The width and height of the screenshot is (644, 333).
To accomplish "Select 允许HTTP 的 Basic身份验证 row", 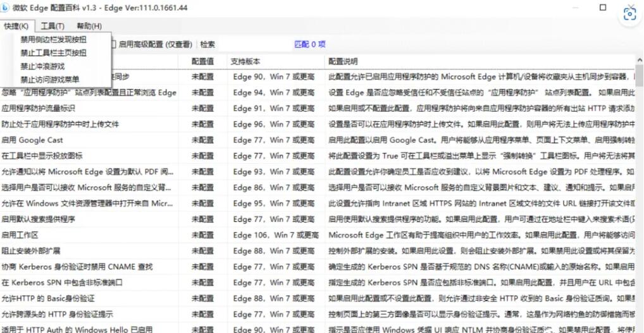I will click(x=318, y=298).
